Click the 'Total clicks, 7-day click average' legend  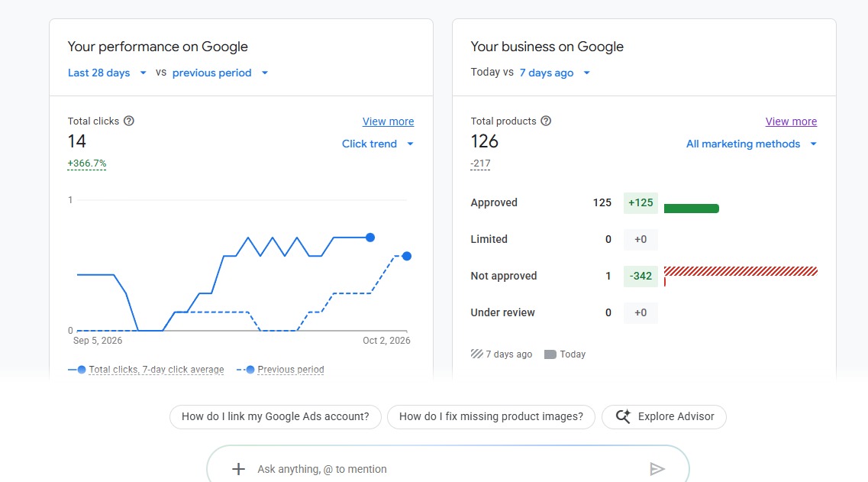coord(146,370)
